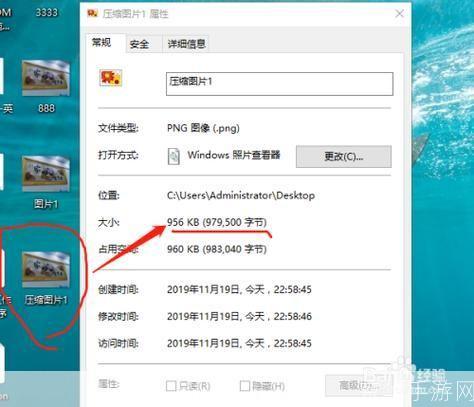
Task: Click the file name field 压缩图片1
Action: point(279,84)
